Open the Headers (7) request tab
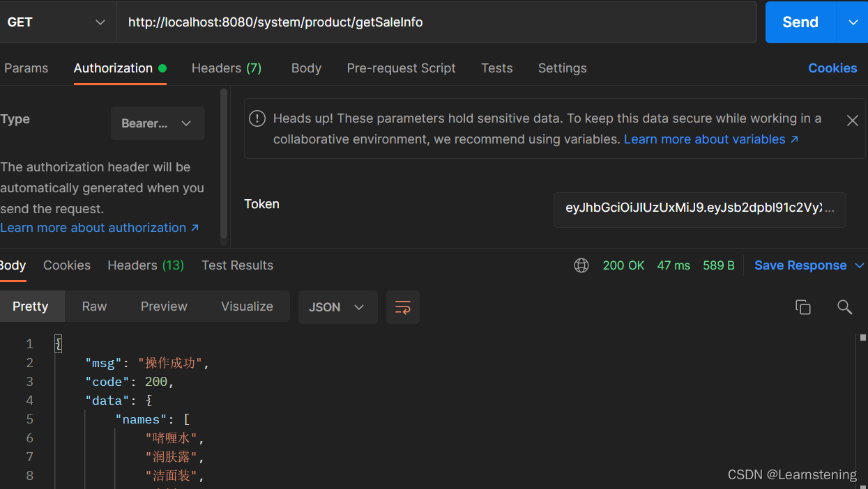Screen dimensions: 868x489 (x=227, y=68)
